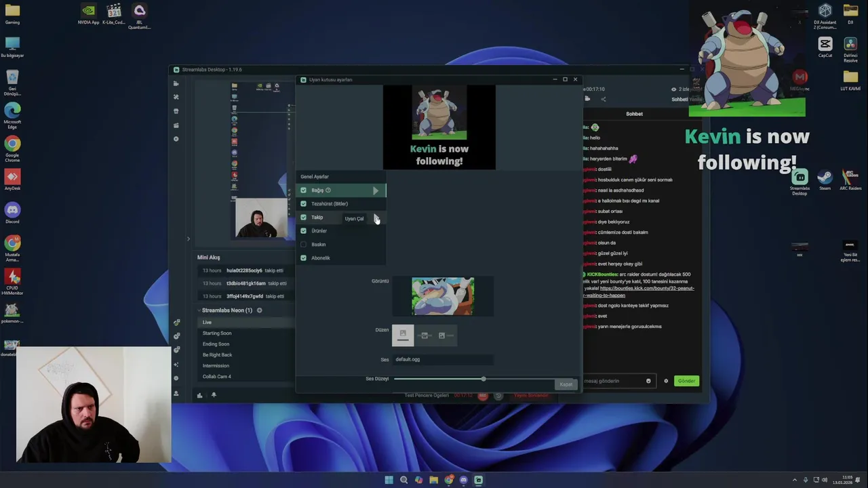Image resolution: width=868 pixels, height=488 pixels.
Task: Play test alert for Bağış row
Action: click(375, 190)
